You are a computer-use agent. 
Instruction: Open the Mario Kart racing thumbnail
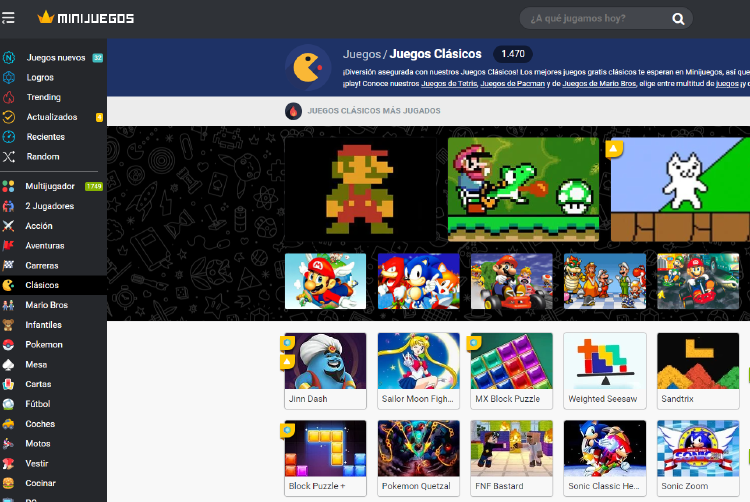pos(512,281)
